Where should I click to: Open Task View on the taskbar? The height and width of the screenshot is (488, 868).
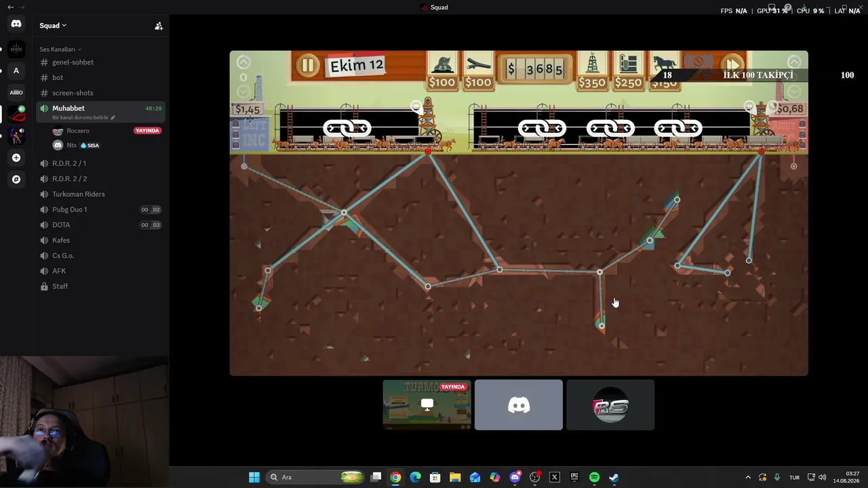click(376, 477)
